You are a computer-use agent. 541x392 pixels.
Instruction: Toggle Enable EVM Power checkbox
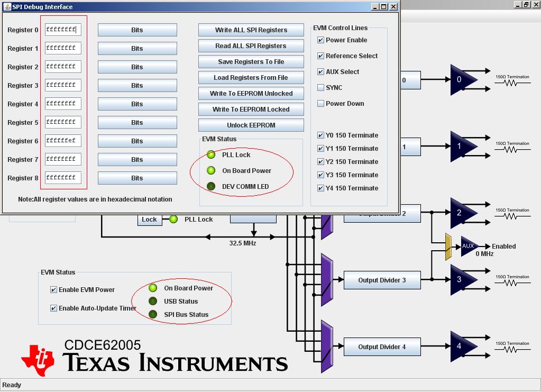point(53,289)
